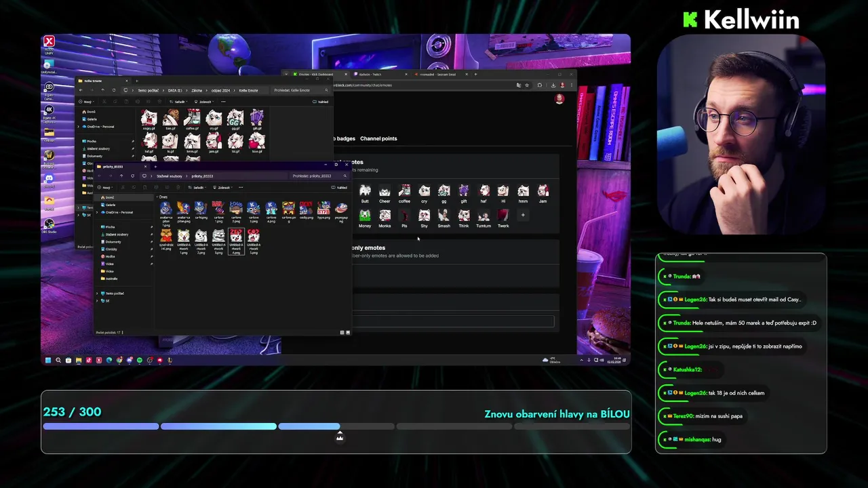Open Zobrazit dropdown in přílohy_85553 window
Viewport: 868px width, 488px height.
222,187
